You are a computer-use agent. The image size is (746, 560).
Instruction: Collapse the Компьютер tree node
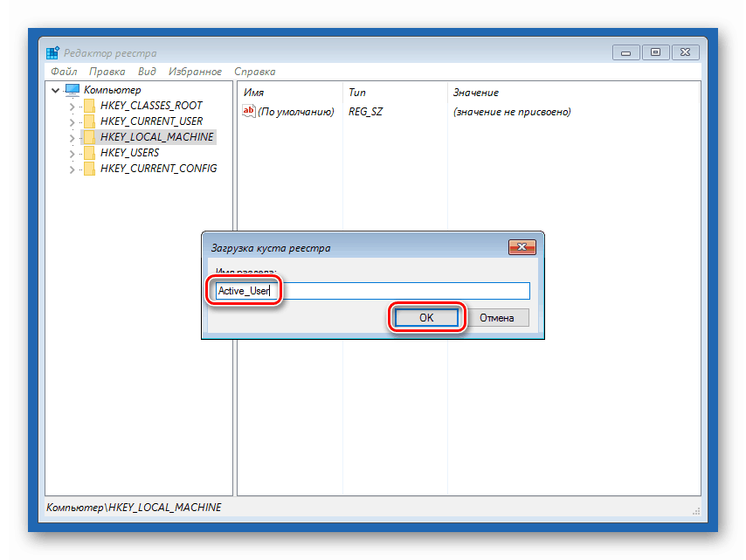coord(55,90)
